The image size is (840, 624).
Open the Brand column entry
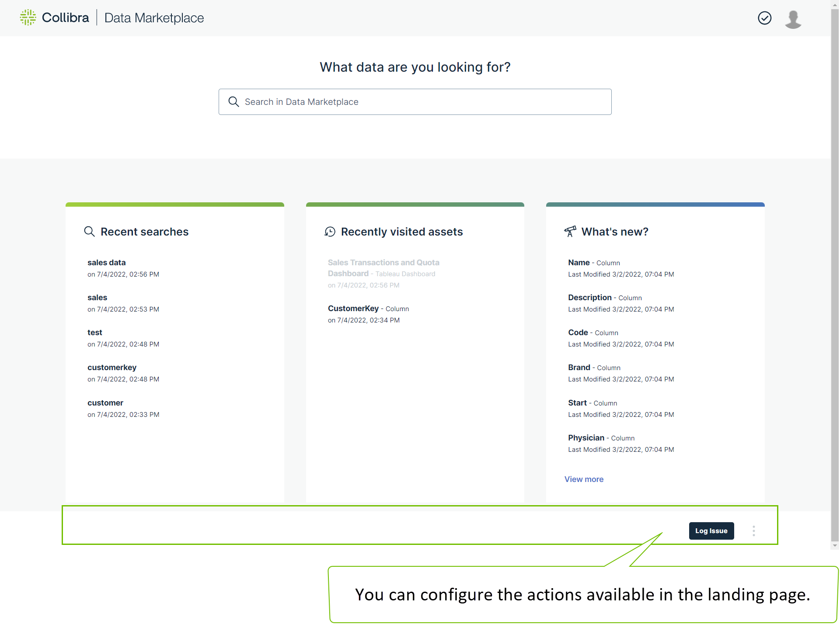579,367
